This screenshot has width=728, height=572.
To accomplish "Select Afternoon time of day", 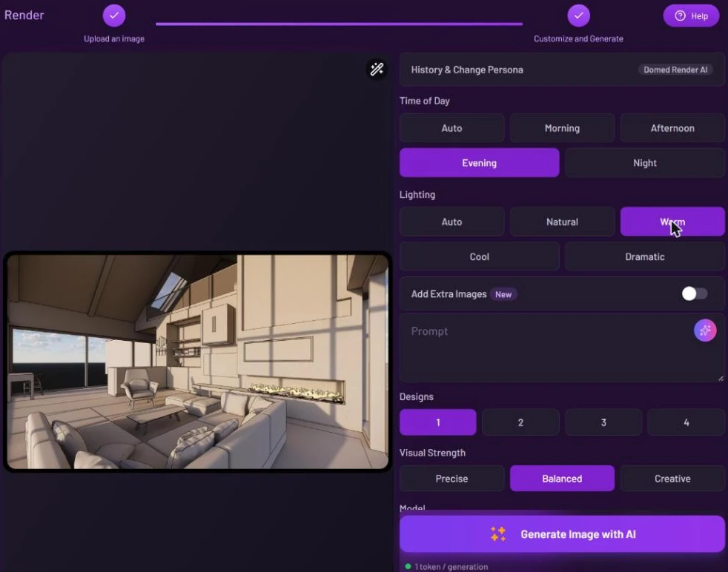I will 672,128.
